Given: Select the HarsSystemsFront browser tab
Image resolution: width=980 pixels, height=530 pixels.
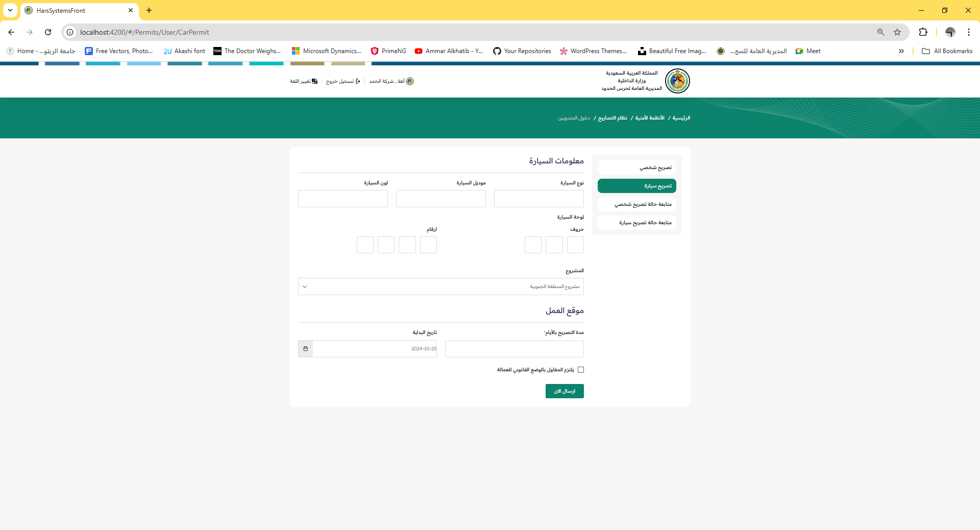Looking at the screenshot, I should [80, 10].
